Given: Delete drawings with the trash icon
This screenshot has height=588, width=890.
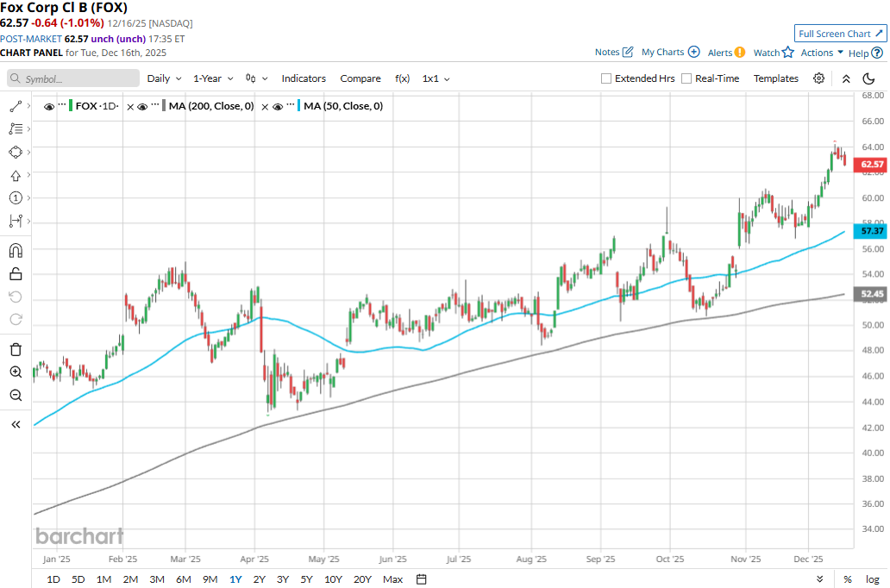Looking at the screenshot, I should click(16, 349).
